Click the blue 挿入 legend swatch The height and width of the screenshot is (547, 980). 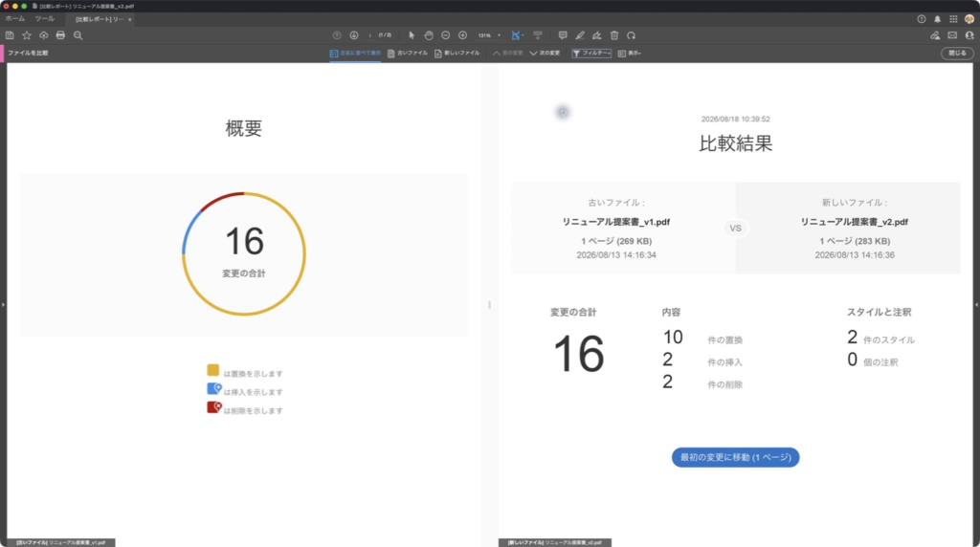coord(213,388)
